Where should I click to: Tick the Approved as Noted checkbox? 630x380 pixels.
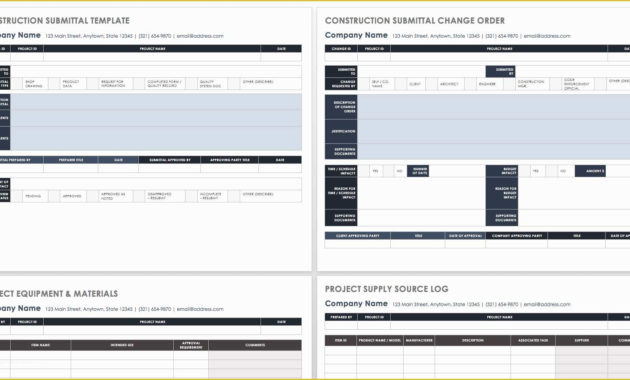point(92,196)
